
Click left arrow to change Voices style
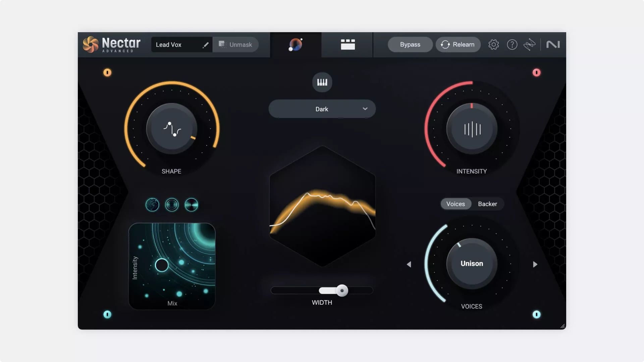(x=409, y=264)
